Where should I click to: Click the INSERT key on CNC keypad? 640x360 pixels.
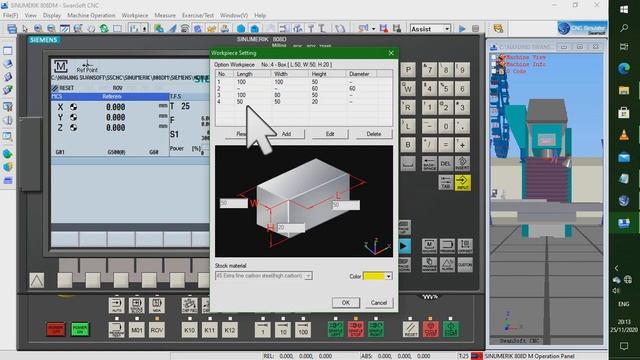462,164
